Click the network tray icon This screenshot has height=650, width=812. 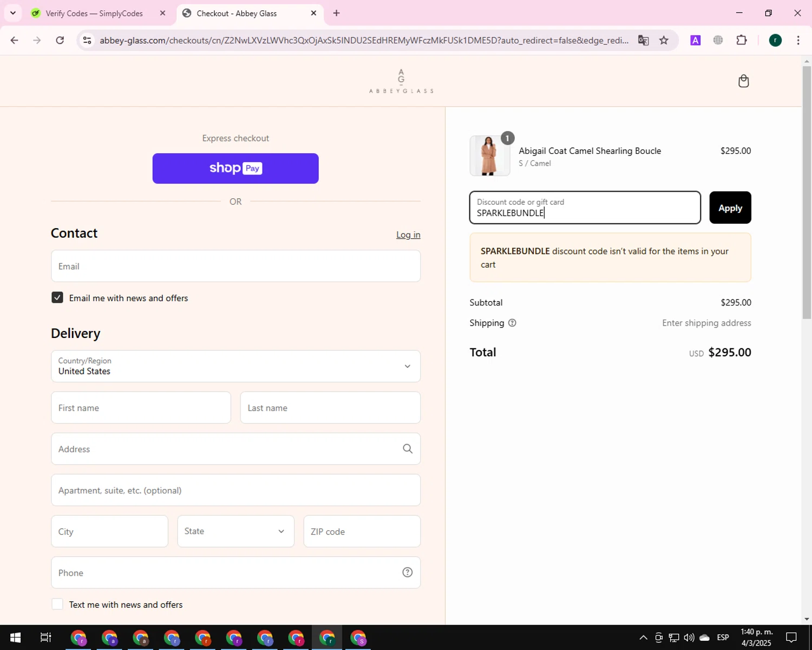coord(674,638)
